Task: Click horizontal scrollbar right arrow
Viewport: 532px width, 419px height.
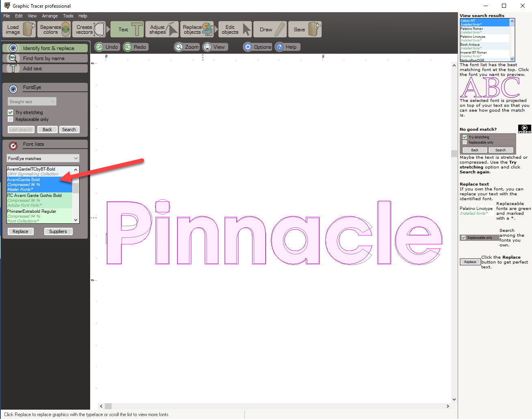Action: [448, 406]
